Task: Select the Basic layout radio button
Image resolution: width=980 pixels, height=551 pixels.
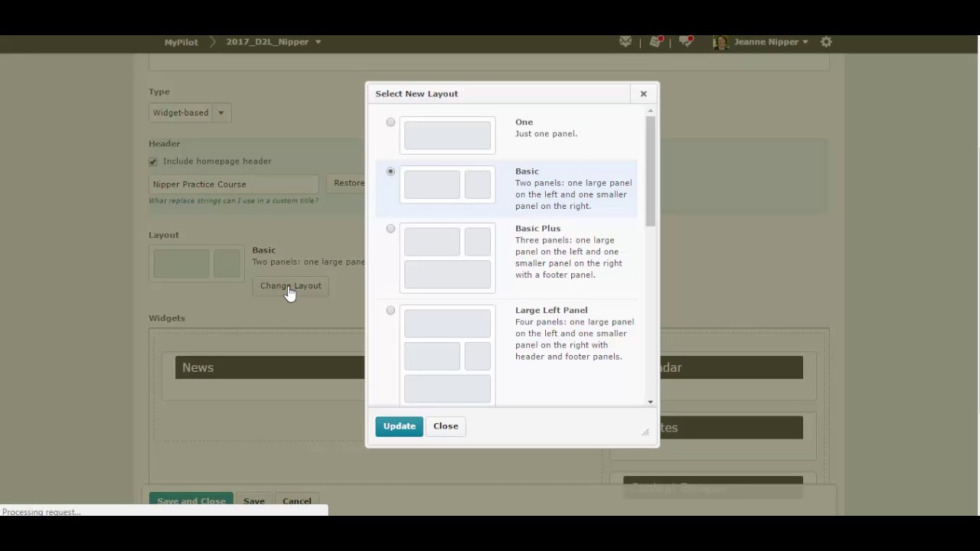Action: 390,171
